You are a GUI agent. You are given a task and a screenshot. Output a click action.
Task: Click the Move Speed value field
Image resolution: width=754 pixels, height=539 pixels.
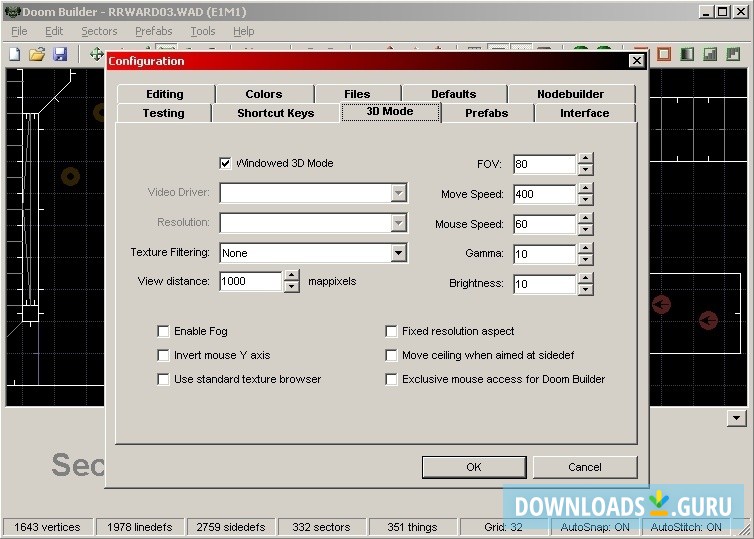pyautogui.click(x=544, y=194)
